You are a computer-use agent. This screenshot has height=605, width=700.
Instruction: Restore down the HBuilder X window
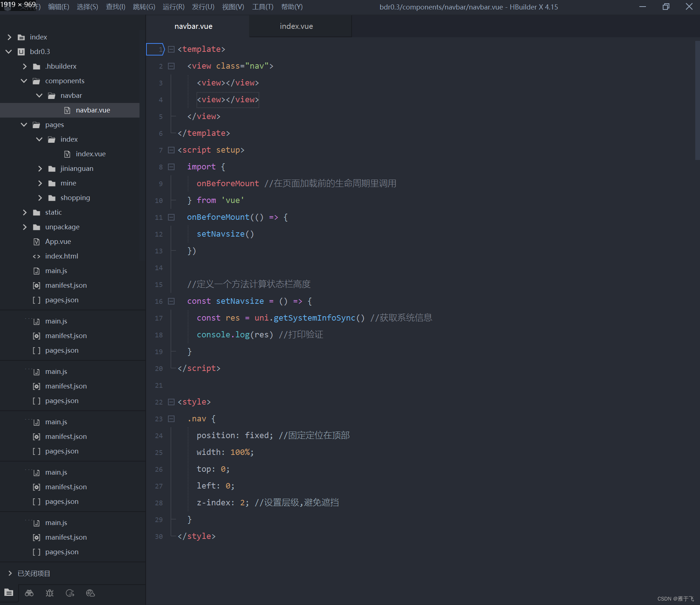click(666, 7)
